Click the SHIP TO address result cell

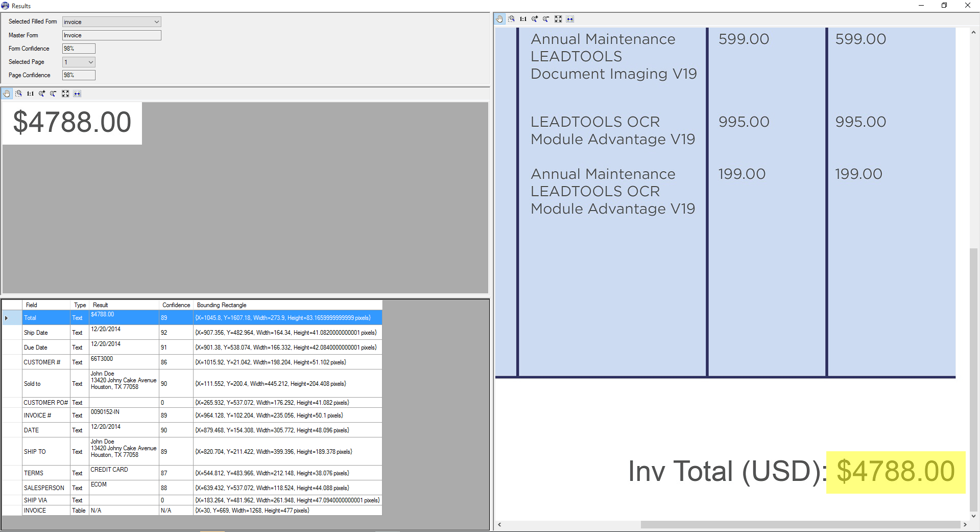(124, 452)
